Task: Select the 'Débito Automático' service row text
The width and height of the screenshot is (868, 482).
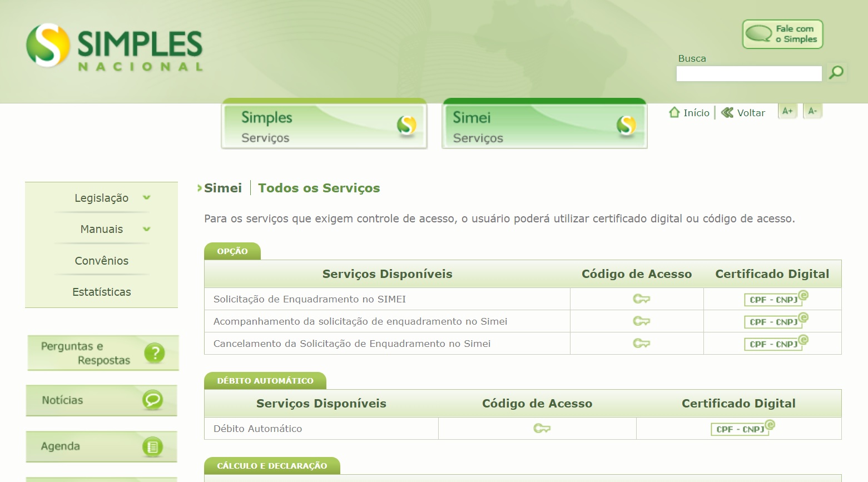Action: click(x=257, y=429)
